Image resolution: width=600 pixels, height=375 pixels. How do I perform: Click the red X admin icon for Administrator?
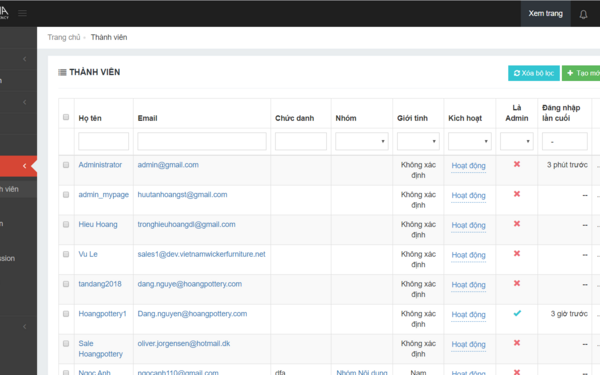(x=517, y=164)
